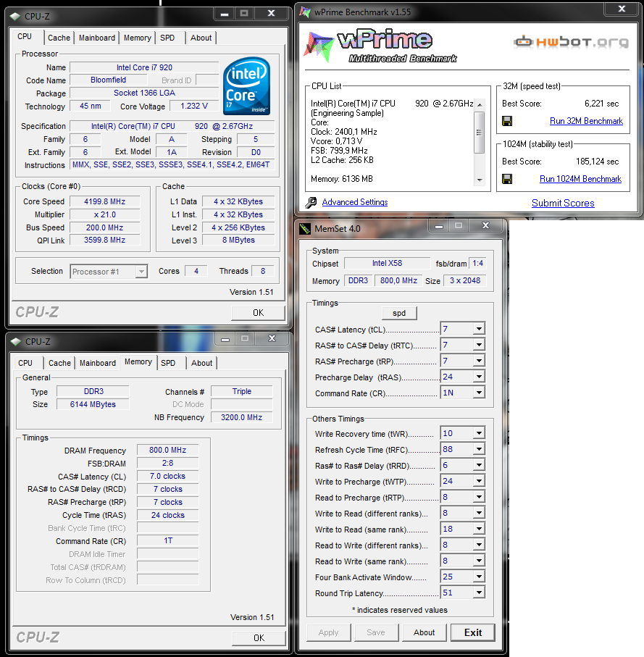Click OK in the bottom CPU-Z window
644x657 pixels.
click(259, 637)
